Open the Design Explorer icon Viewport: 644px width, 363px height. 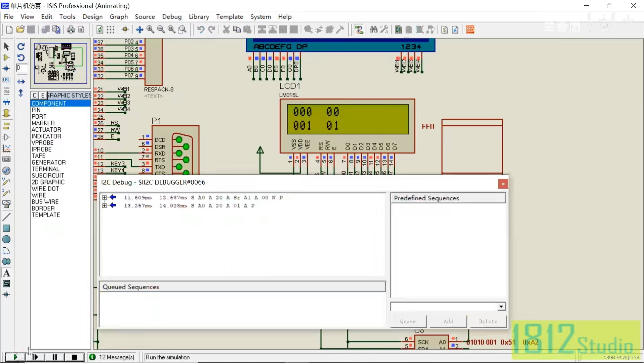pos(398,30)
